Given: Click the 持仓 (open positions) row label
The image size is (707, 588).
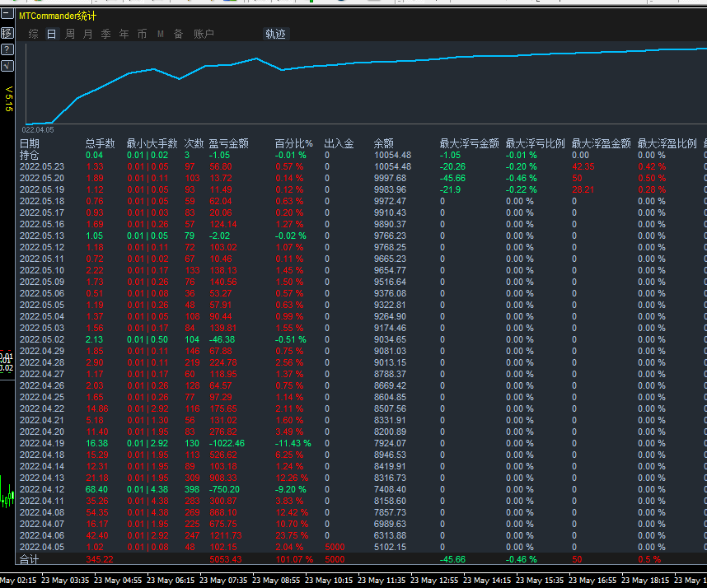Looking at the screenshot, I should (30, 155).
